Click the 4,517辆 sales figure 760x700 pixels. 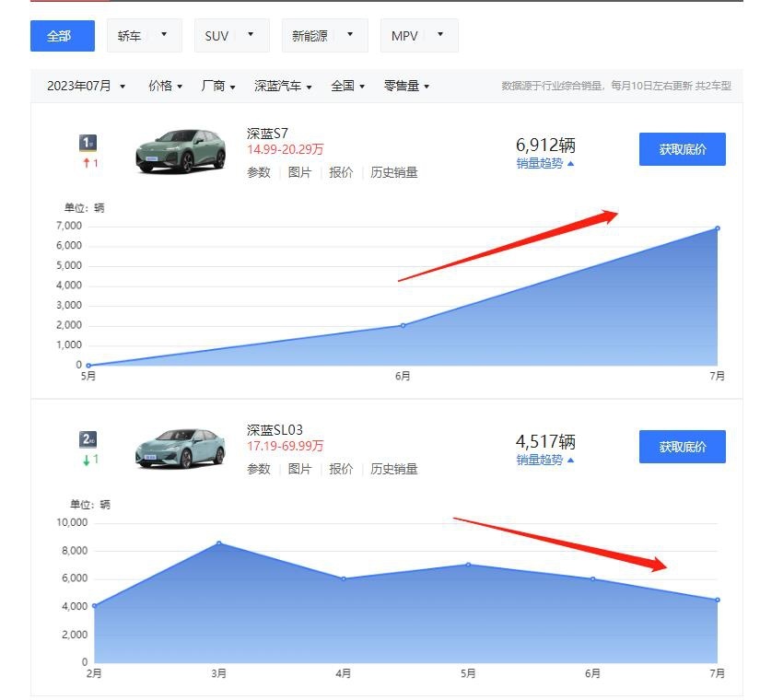545,441
